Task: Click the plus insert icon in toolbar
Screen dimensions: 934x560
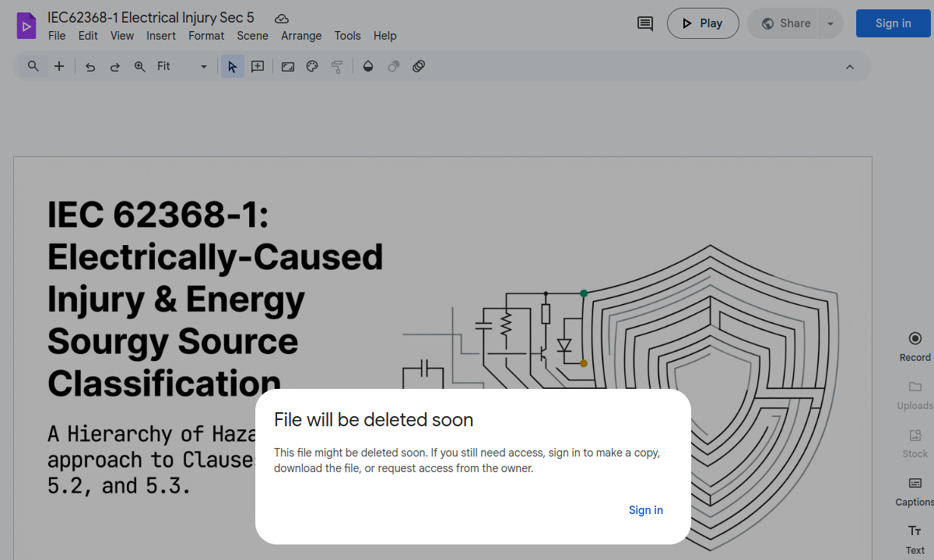Action: [59, 67]
